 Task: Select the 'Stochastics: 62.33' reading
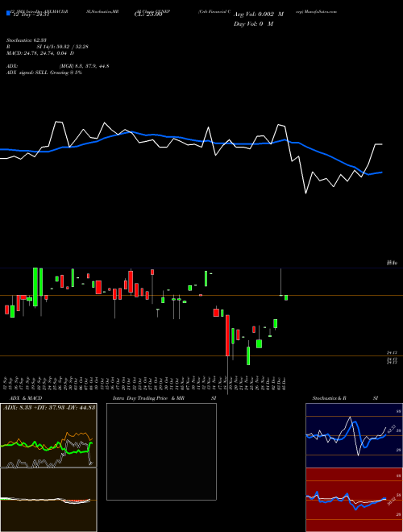pyautogui.click(x=27, y=40)
